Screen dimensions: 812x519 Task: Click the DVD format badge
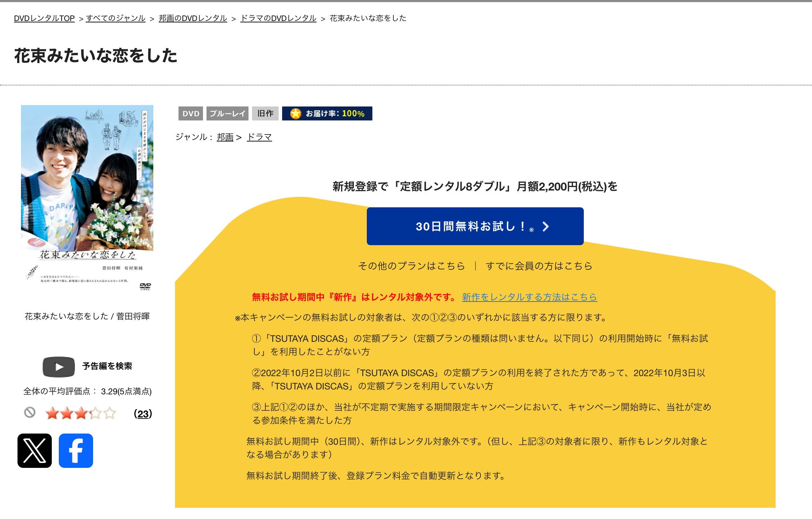pyautogui.click(x=191, y=113)
